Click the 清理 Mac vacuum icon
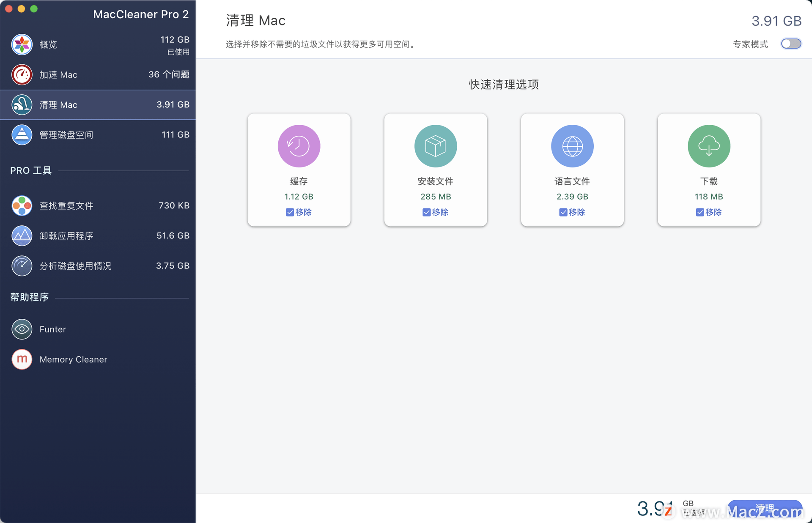Image resolution: width=812 pixels, height=523 pixels. [x=22, y=105]
